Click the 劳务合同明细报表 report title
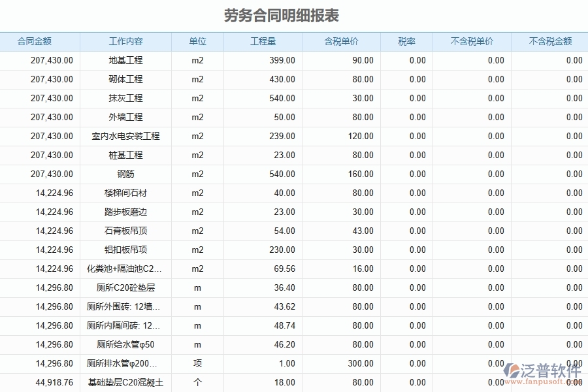 (282, 16)
